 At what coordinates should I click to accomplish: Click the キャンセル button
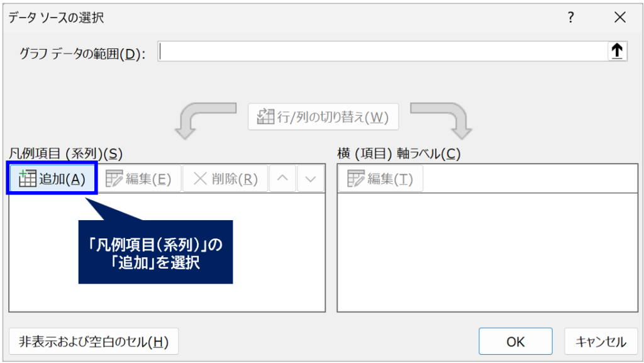[x=601, y=341]
